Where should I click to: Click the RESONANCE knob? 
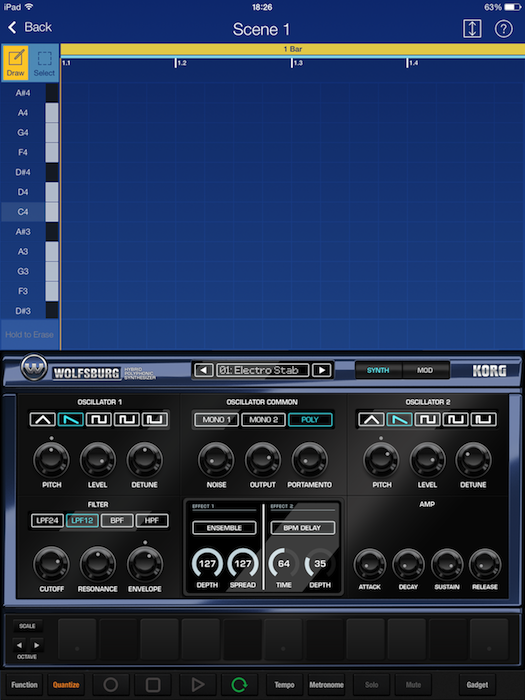pos(98,564)
